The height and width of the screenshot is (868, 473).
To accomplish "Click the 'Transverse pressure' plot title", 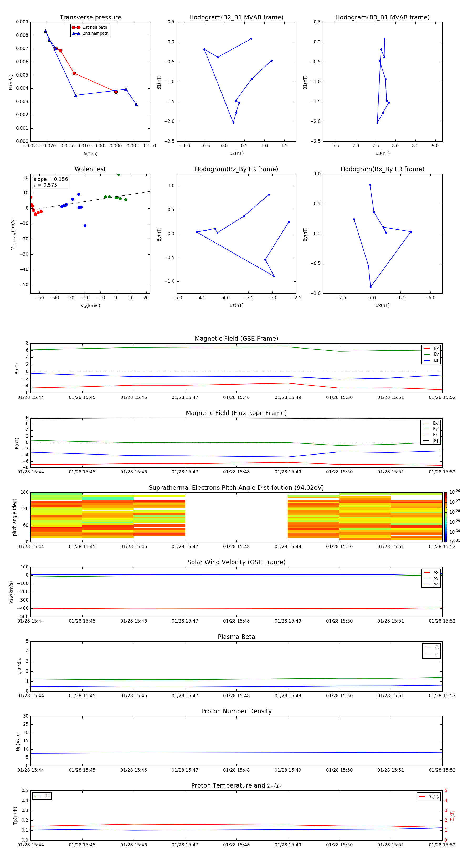I will 90,18.
